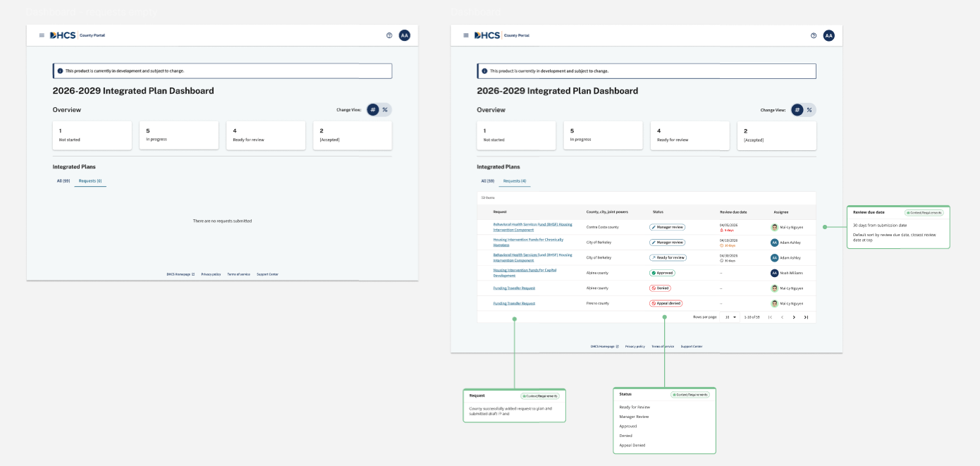Click Ready for review card in request-table dashboard
Screen dimensions: 980x466
tap(690, 135)
